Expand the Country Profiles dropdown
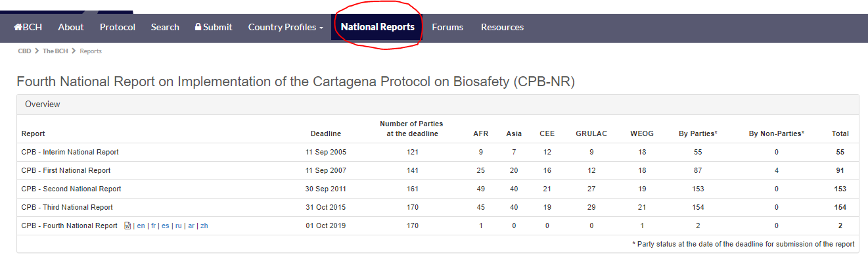Screen dimensions: 868x261 pos(286,27)
